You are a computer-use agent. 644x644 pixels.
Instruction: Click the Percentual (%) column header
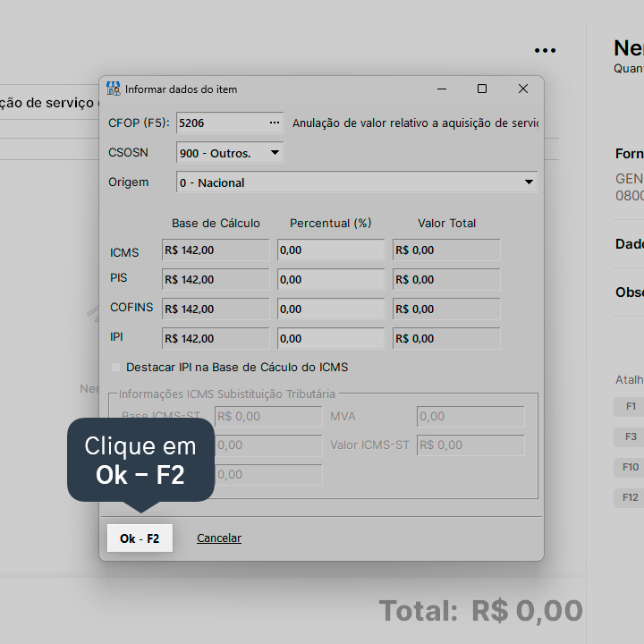click(331, 223)
